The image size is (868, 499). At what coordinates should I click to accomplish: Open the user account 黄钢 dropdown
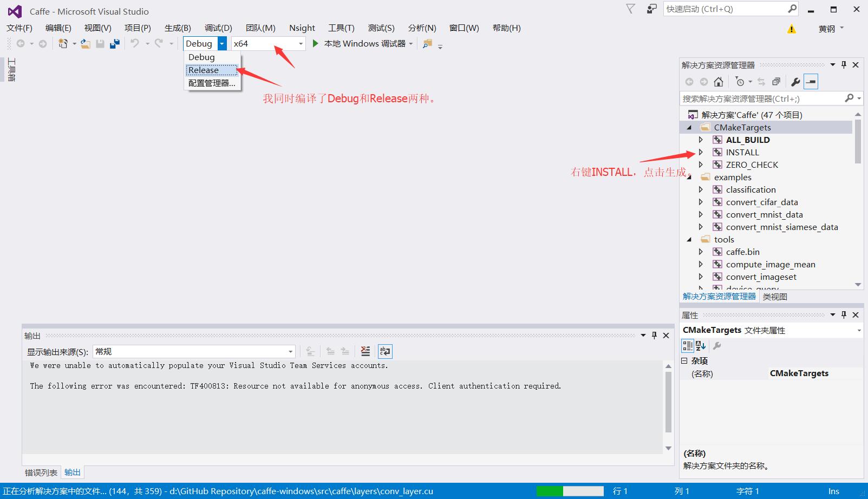[831, 29]
